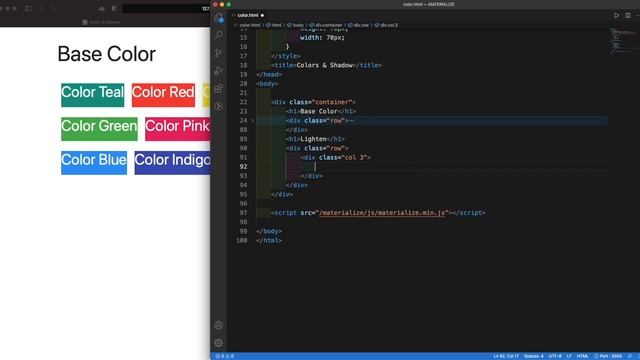Click the body breadcrumb segment

pyautogui.click(x=296, y=25)
